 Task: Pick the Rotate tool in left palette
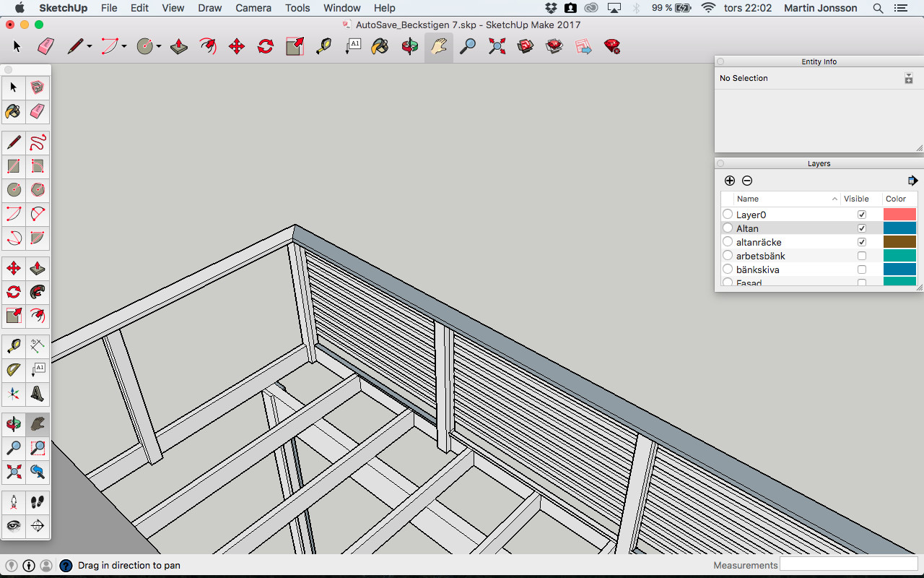click(x=13, y=292)
